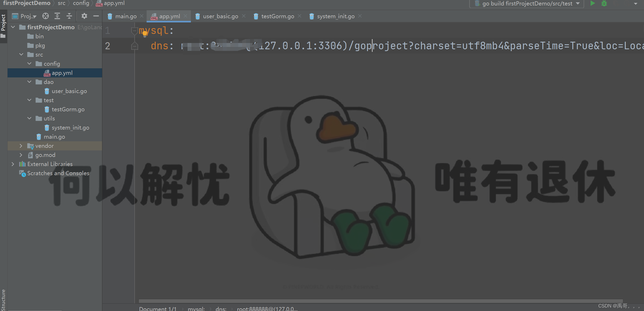Close the main.go editor tab
This screenshot has width=644, height=311.
point(142,16)
